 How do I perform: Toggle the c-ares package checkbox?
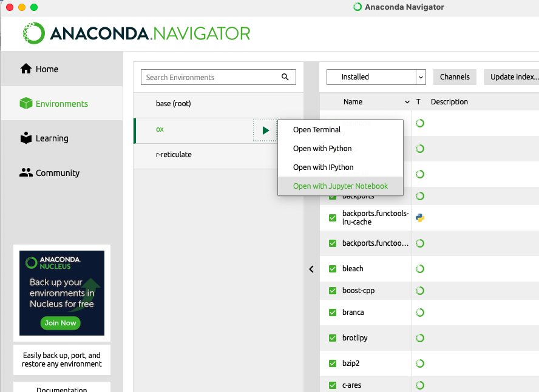333,385
